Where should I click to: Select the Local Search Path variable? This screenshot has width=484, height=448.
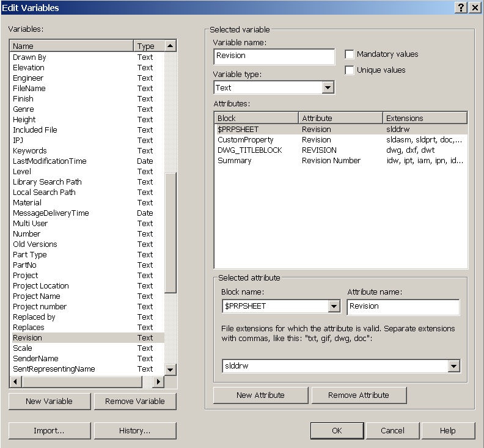(x=87, y=193)
